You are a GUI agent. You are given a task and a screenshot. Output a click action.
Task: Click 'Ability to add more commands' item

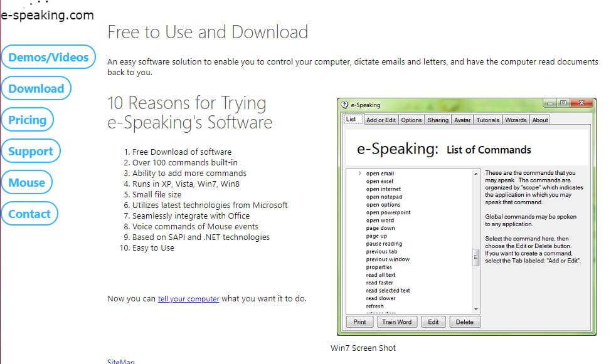pos(189,173)
